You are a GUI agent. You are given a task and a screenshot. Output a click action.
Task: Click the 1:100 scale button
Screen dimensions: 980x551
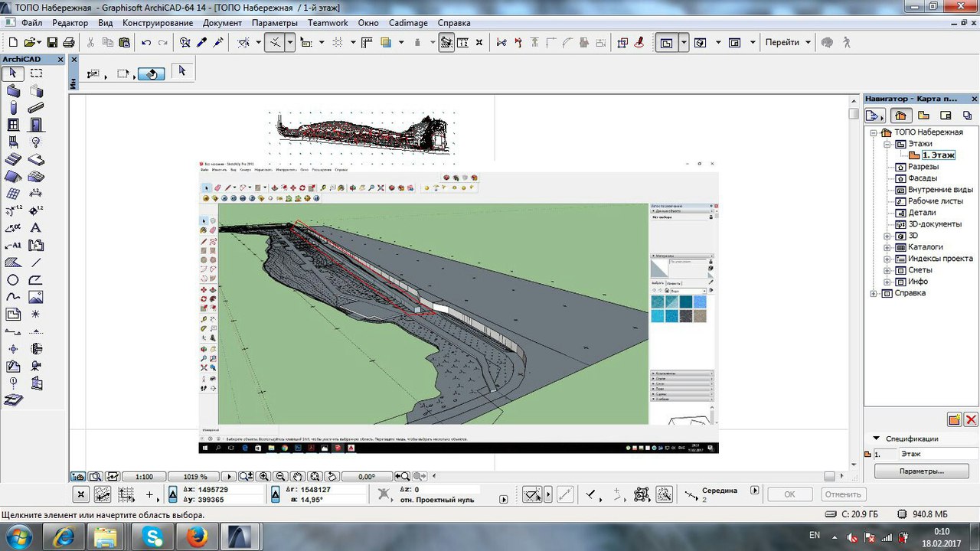coord(143,477)
